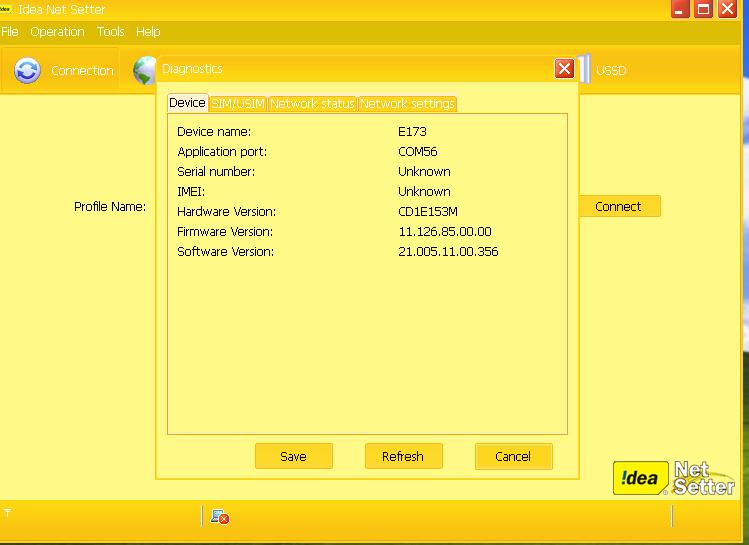Image resolution: width=749 pixels, height=545 pixels.
Task: Close the Diagnostics dialog
Action: point(564,68)
